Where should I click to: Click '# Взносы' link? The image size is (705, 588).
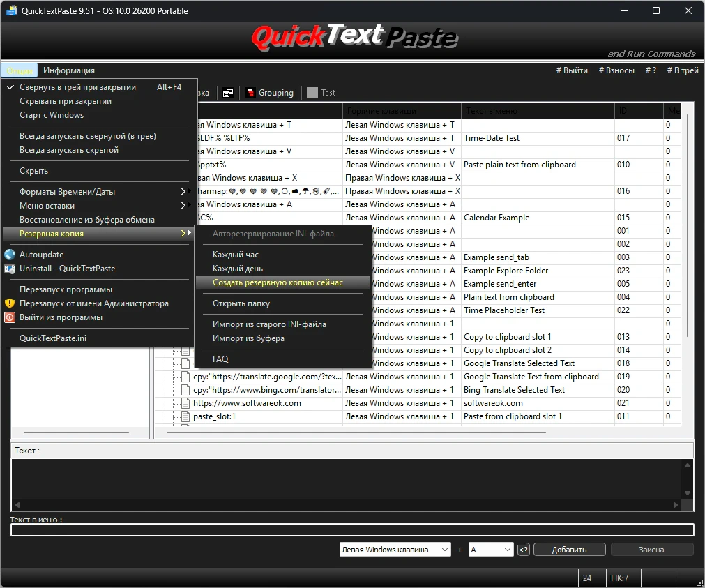(616, 70)
